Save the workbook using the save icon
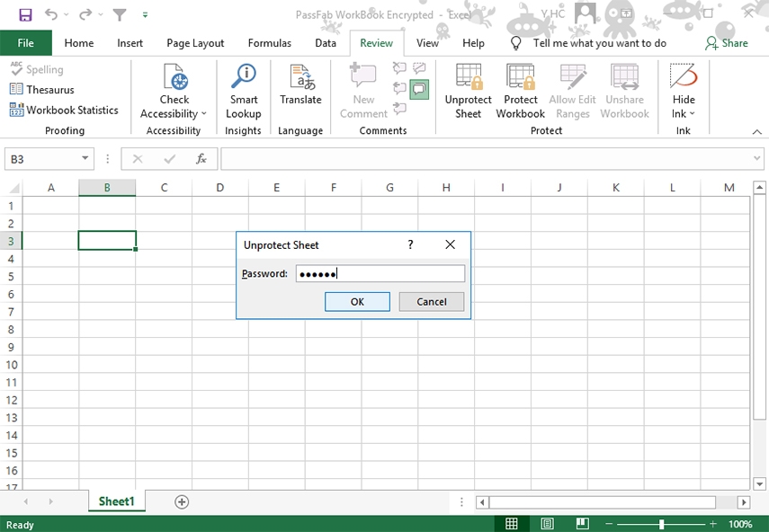 [x=25, y=15]
